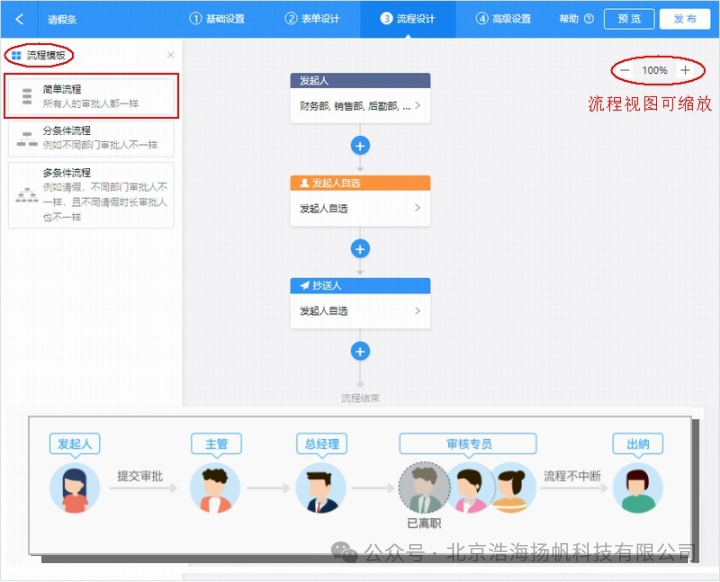Click the 帮助 question mark icon
This screenshot has width=720, height=582.
point(589,19)
